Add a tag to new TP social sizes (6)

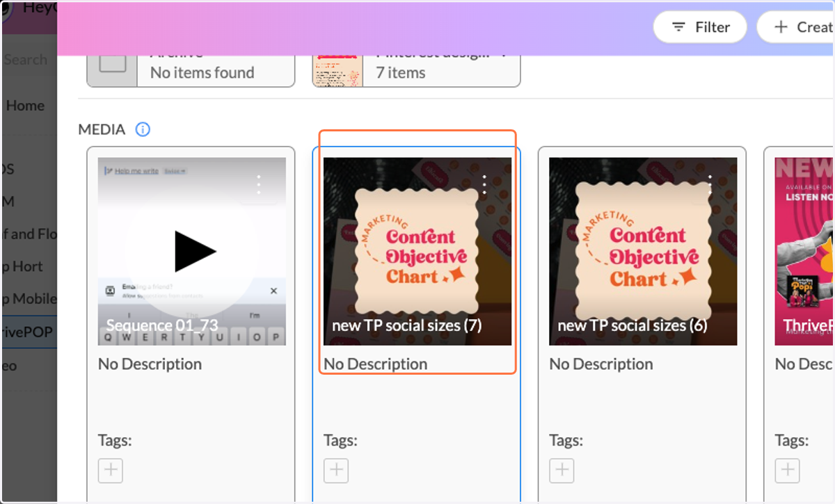pos(562,471)
